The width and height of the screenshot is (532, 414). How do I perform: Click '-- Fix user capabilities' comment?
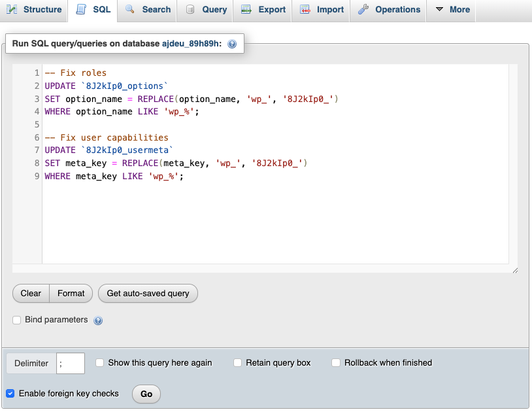click(107, 137)
